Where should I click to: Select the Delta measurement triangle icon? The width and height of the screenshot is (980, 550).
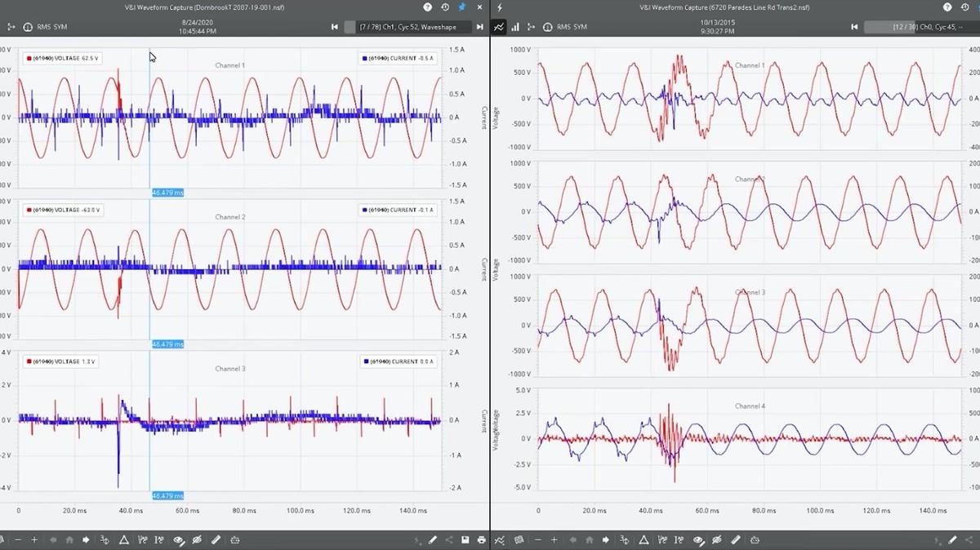[x=125, y=539]
